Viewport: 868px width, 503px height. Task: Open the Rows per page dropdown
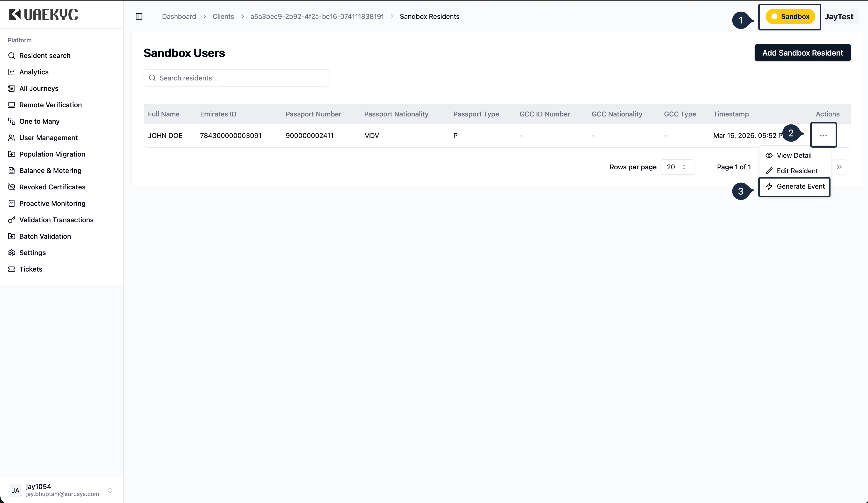pyautogui.click(x=677, y=167)
